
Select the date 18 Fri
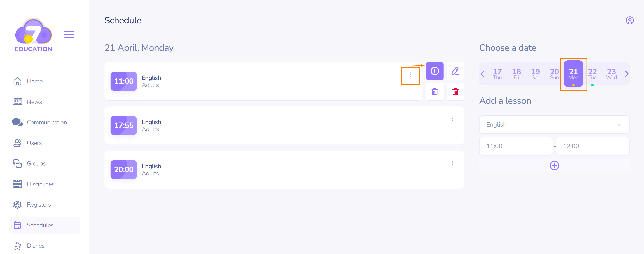pos(516,74)
